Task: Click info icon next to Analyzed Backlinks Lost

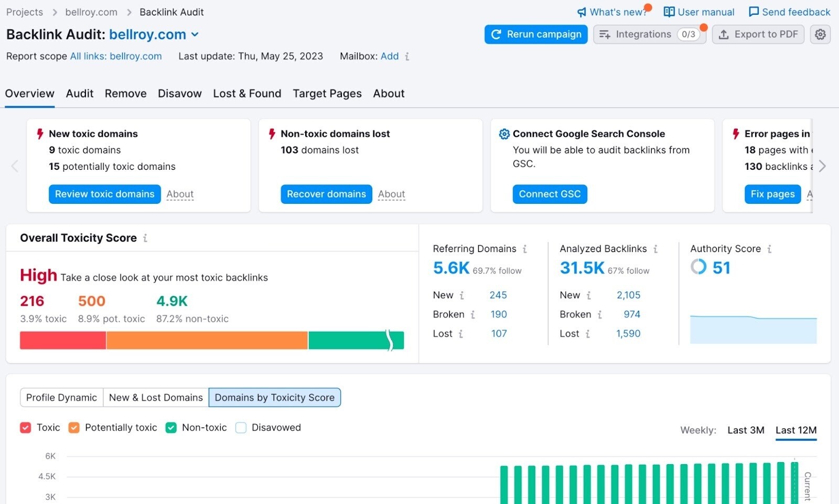Action: tap(588, 334)
